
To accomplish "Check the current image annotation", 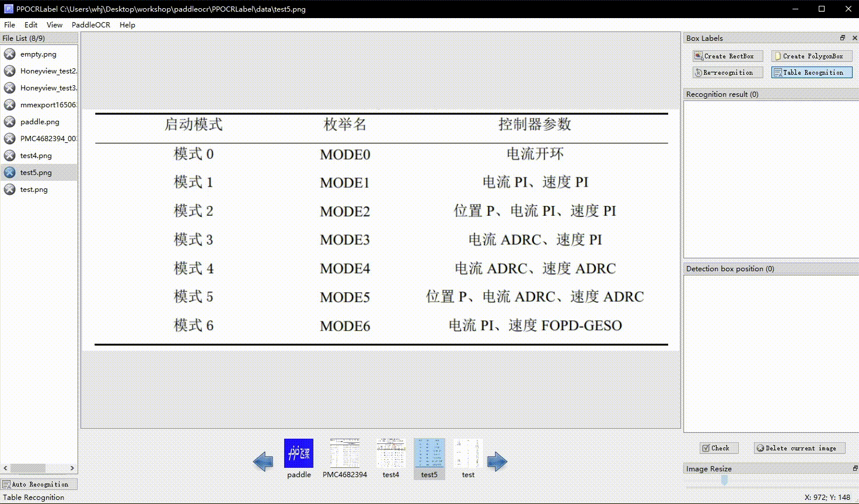I will point(718,448).
